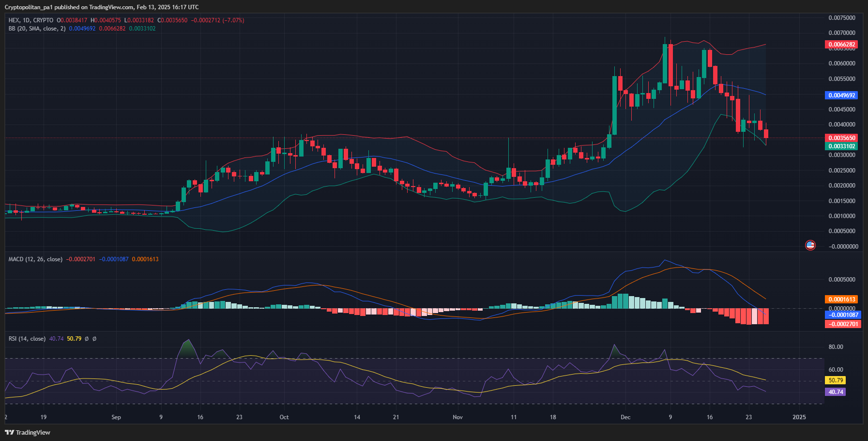Click the Cryptopolitan_pa1 publisher link
Image resolution: width=868 pixels, height=441 pixels.
(x=29, y=7)
